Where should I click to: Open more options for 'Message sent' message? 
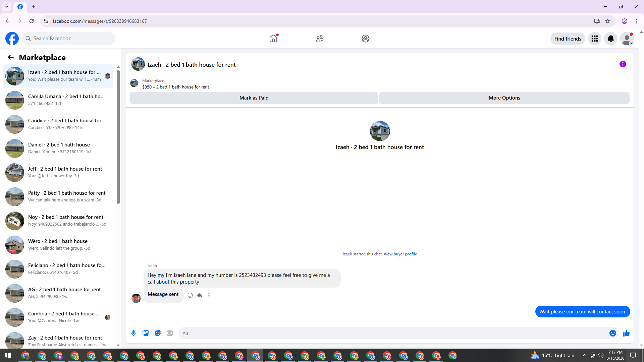tap(209, 295)
